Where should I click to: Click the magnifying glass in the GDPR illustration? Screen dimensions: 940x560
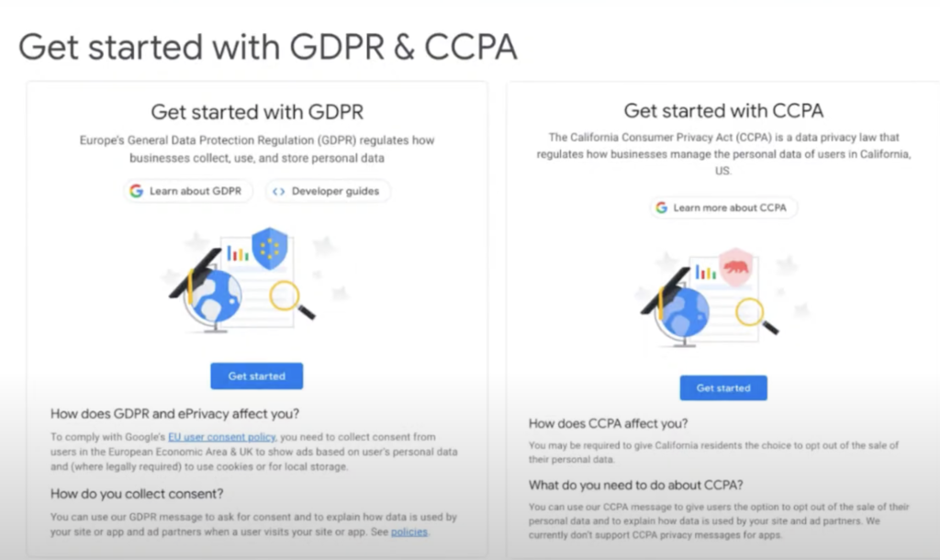289,298
